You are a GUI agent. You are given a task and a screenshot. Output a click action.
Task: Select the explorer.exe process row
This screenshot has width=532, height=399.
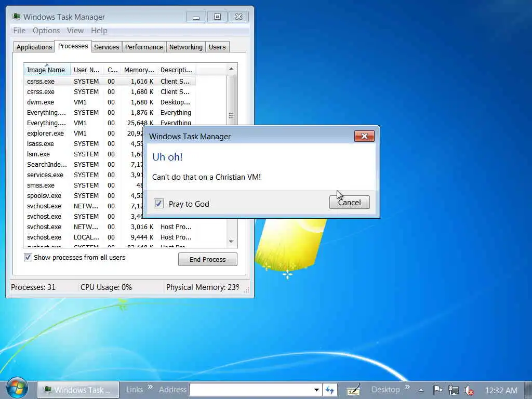coord(84,134)
